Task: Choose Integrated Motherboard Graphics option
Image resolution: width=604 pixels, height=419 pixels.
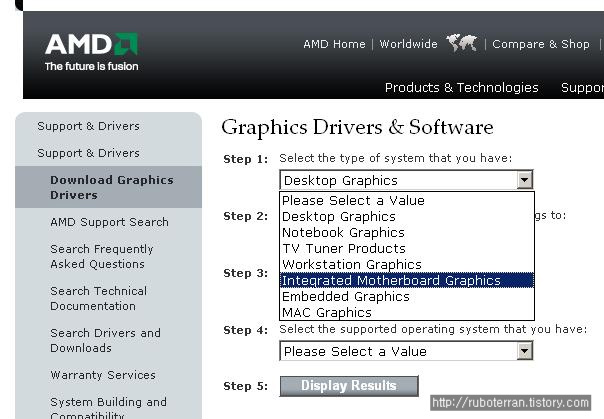Action: coord(407,280)
